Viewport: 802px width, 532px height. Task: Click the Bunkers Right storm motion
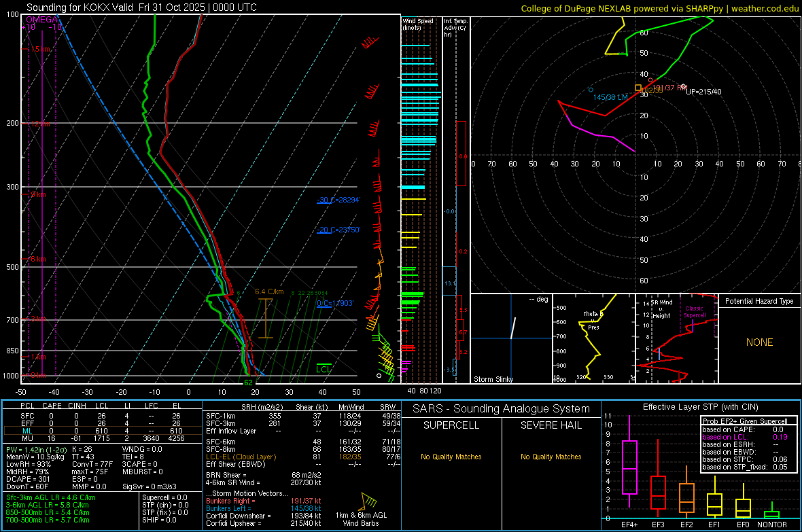click(x=264, y=501)
